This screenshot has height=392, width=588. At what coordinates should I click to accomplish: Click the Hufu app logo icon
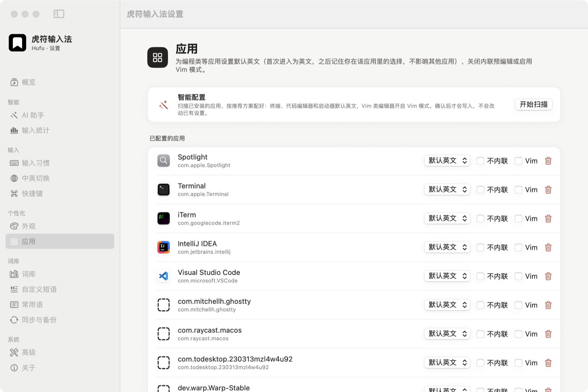coord(17,43)
